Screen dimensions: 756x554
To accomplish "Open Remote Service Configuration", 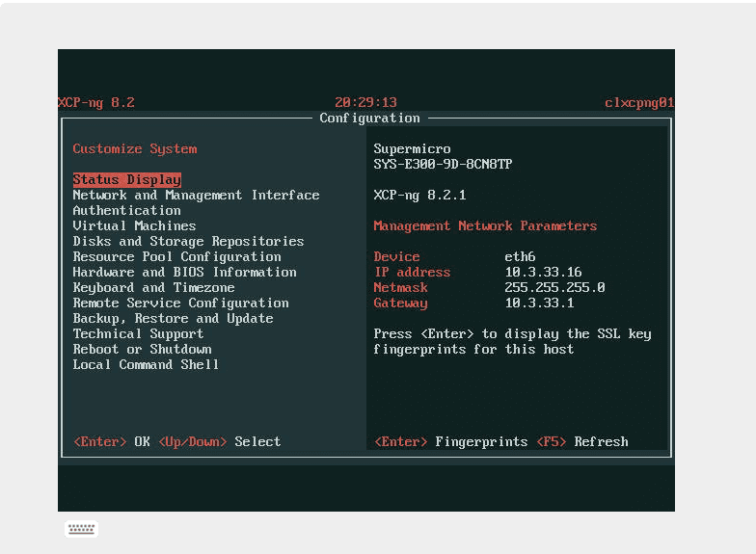I will (181, 303).
